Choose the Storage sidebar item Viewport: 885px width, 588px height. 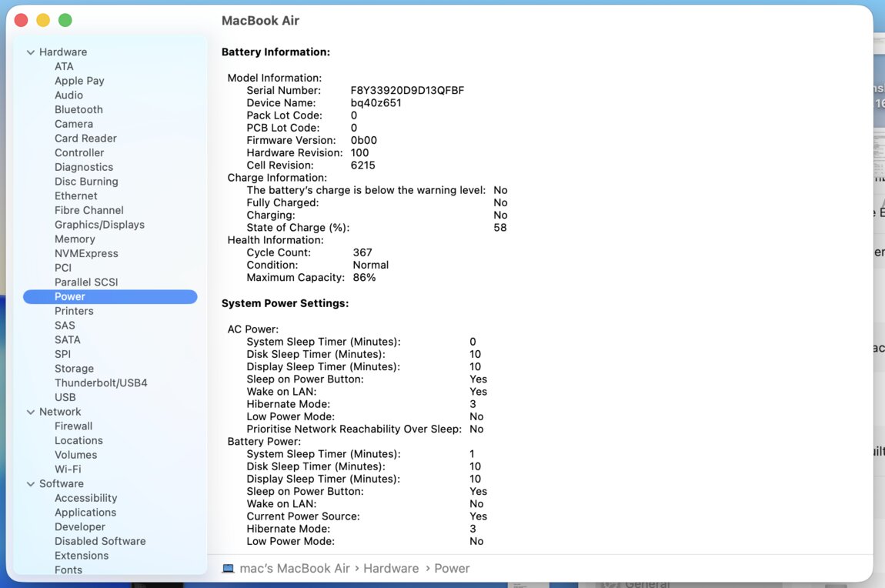click(x=74, y=369)
